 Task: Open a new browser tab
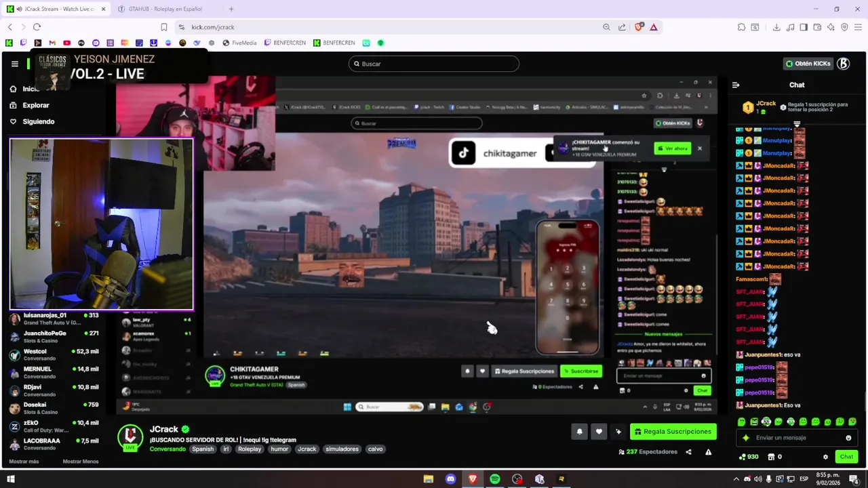point(231,9)
